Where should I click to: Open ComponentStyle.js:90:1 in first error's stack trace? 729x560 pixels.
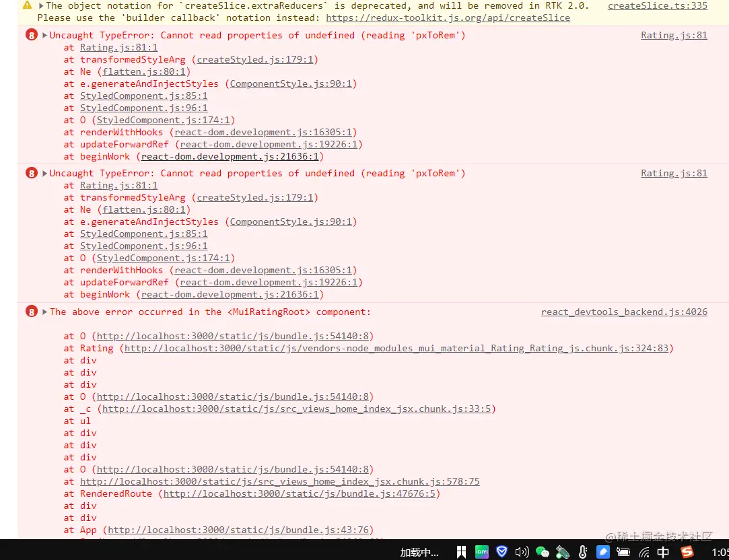click(291, 83)
